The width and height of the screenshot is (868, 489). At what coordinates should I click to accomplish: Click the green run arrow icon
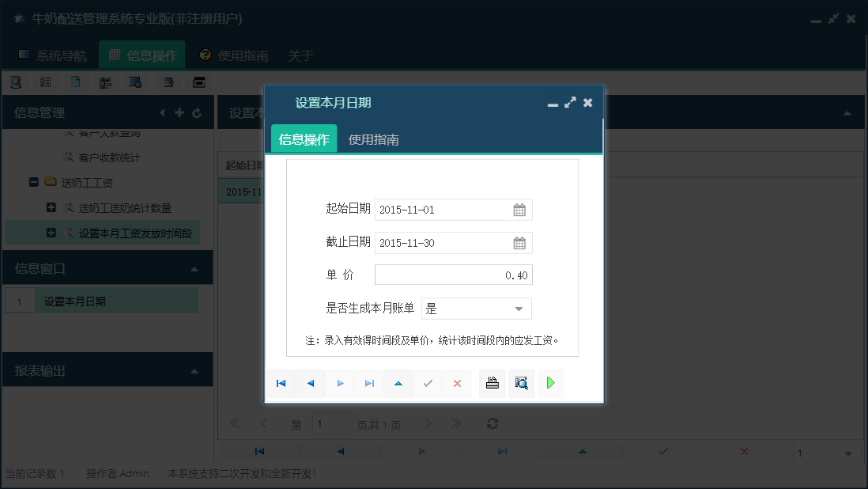550,383
